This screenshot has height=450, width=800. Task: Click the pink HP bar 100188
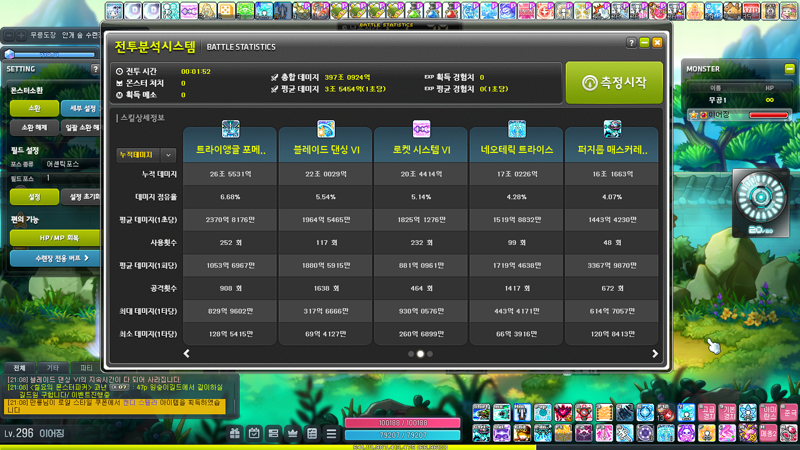(x=403, y=423)
